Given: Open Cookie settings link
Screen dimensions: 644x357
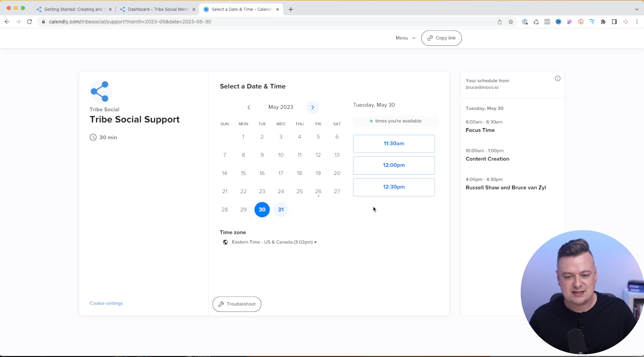Looking at the screenshot, I should (106, 303).
